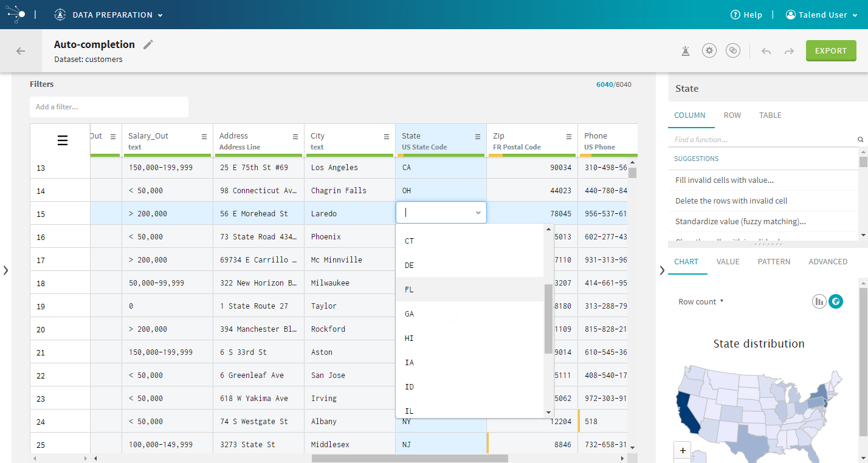Open the preparation settings gear icon

(709, 50)
